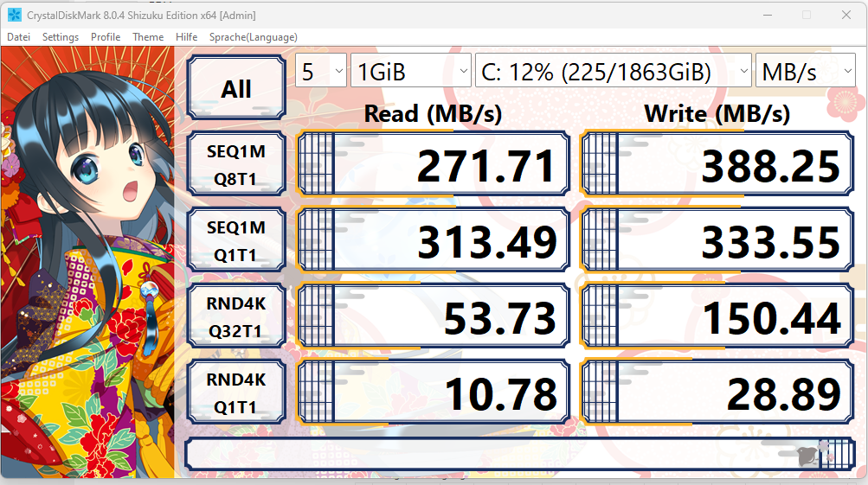Image resolution: width=868 pixels, height=485 pixels.
Task: Open the Profile menu
Action: click(106, 37)
